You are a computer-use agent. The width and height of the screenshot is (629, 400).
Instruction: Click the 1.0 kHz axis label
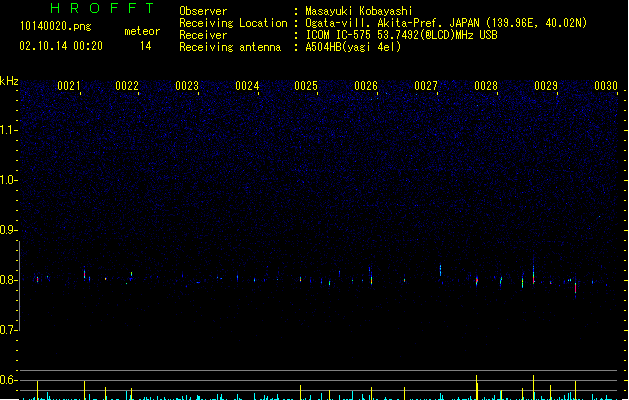(8, 180)
